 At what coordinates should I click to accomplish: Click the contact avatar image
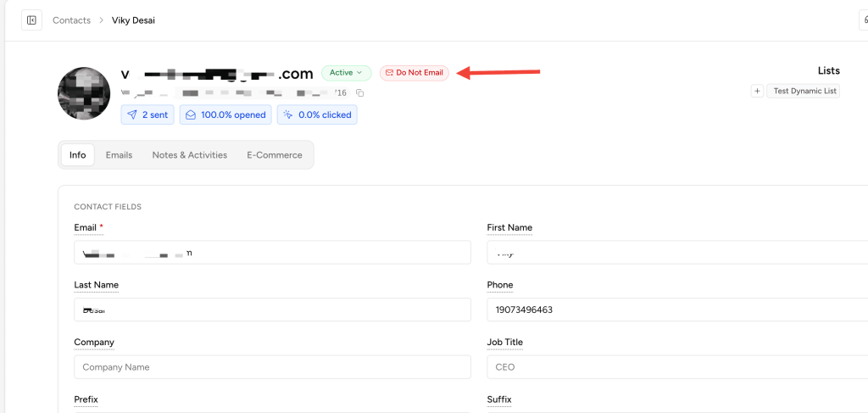[x=84, y=93]
